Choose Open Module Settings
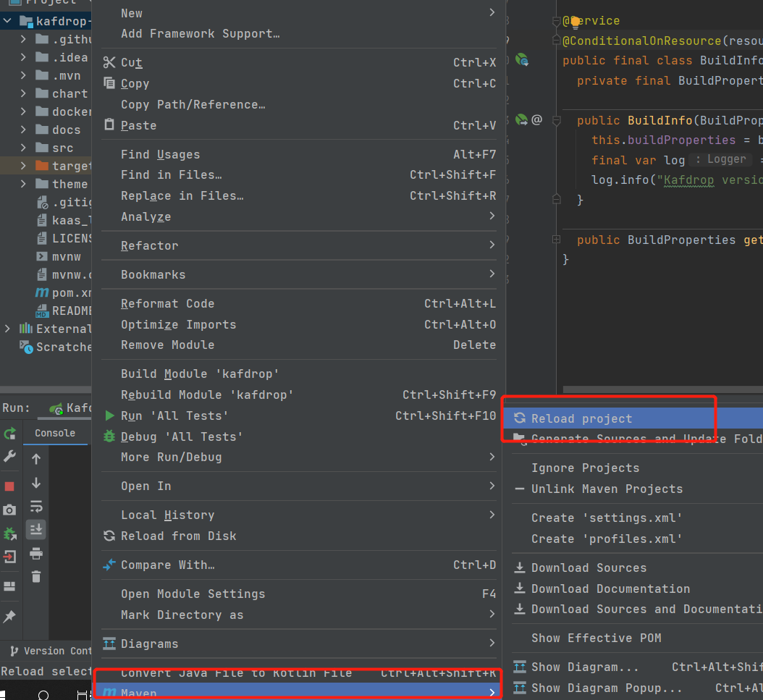The width and height of the screenshot is (763, 700). click(x=299, y=594)
